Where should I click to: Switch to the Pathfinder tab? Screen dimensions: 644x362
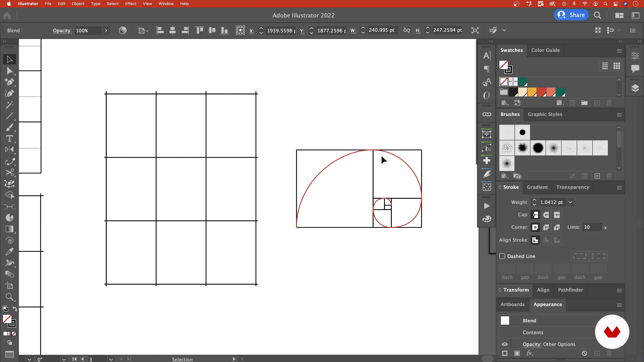[570, 290]
